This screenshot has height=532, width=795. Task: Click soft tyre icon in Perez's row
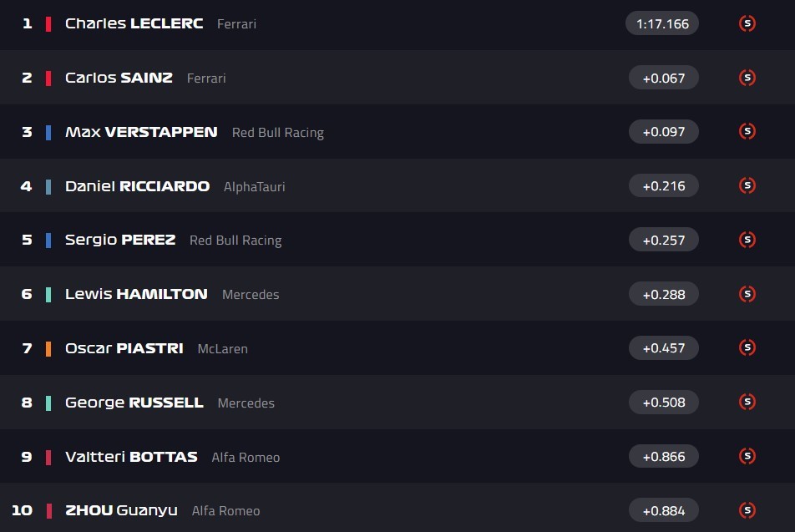[x=747, y=240]
